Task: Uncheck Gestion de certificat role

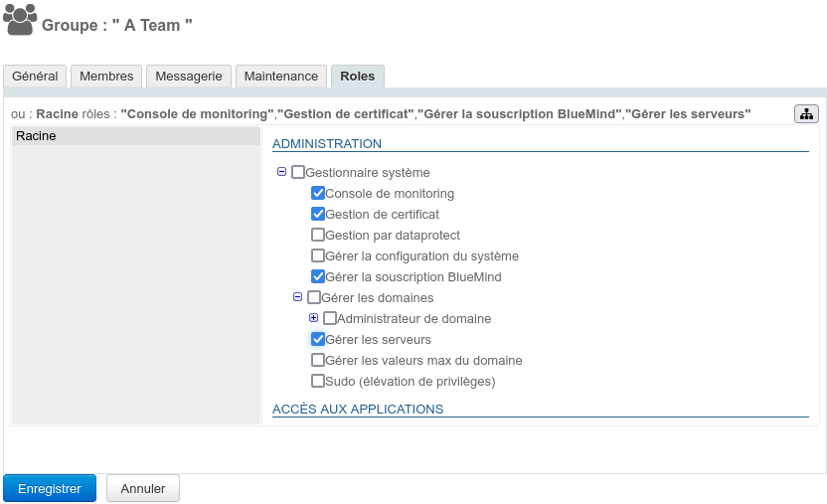Action: point(318,214)
